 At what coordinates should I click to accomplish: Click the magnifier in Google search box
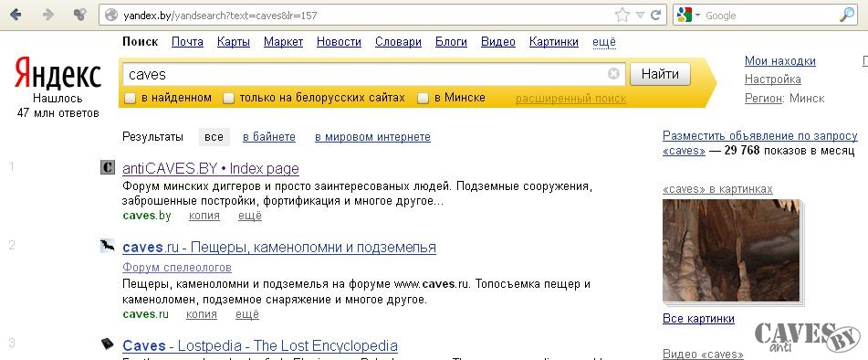pyautogui.click(x=847, y=15)
